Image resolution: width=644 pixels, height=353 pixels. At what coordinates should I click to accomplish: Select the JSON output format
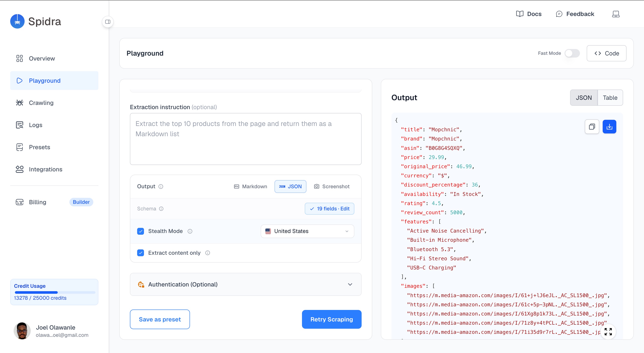[290, 186]
